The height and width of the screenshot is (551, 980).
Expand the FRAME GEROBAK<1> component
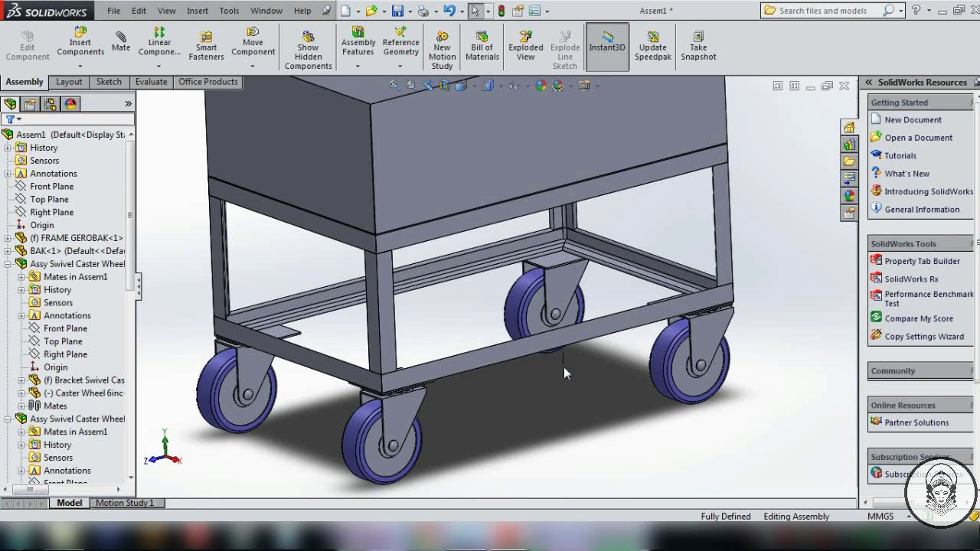pos(8,238)
